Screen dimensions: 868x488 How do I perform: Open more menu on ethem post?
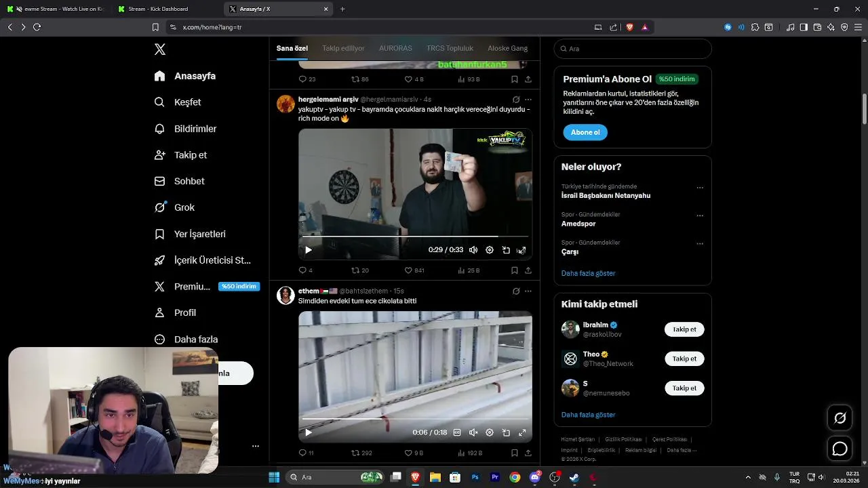click(528, 291)
